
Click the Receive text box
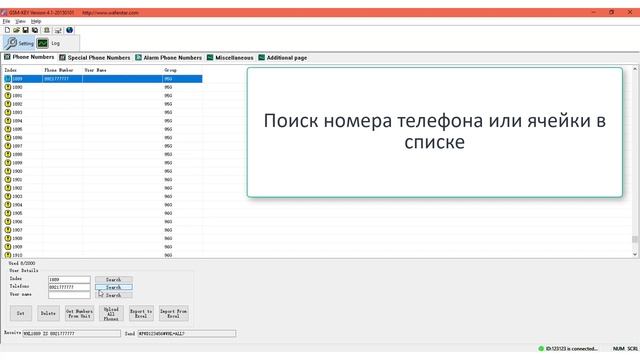[x=71, y=333]
